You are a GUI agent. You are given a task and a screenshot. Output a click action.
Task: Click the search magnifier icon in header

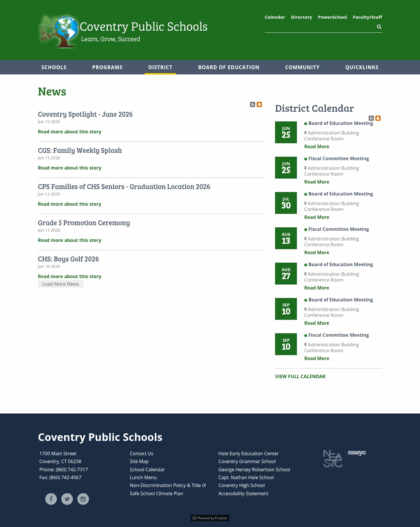pyautogui.click(x=379, y=27)
